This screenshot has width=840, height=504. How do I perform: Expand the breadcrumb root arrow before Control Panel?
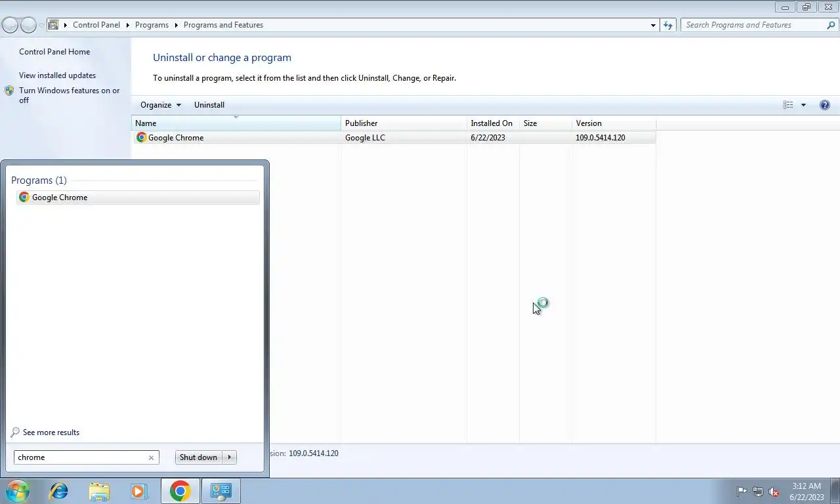pyautogui.click(x=66, y=25)
